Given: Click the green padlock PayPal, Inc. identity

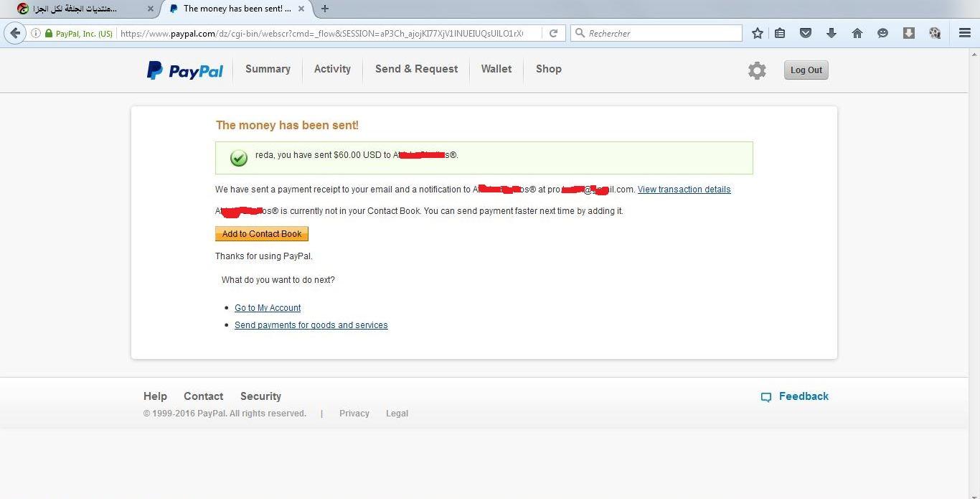Looking at the screenshot, I should pyautogui.click(x=78, y=33).
